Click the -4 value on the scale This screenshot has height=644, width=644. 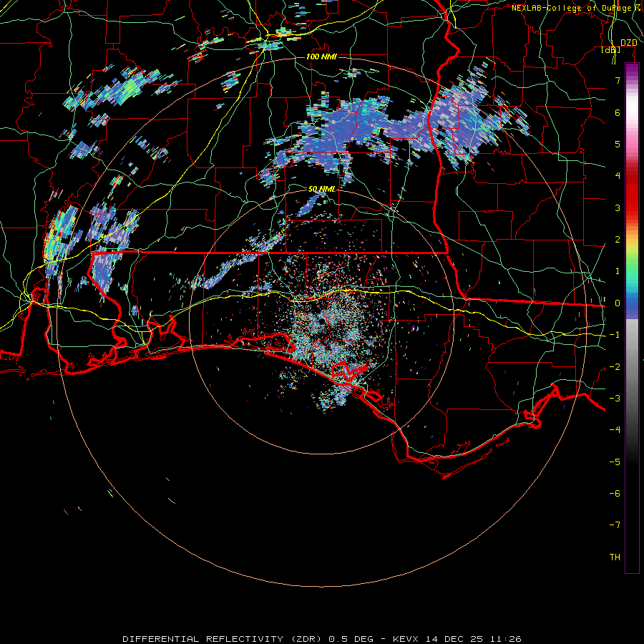[x=615, y=429]
